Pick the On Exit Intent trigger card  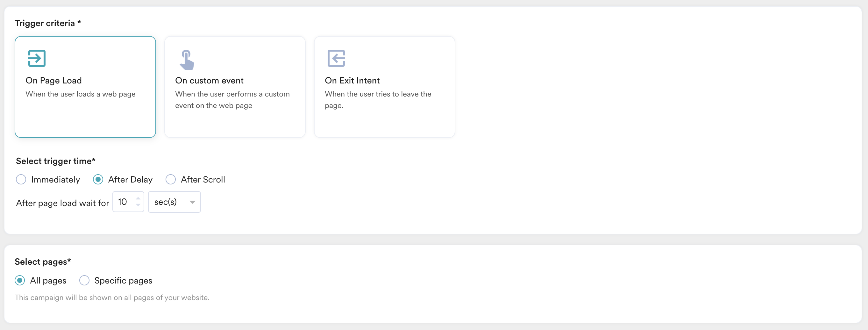pos(384,87)
